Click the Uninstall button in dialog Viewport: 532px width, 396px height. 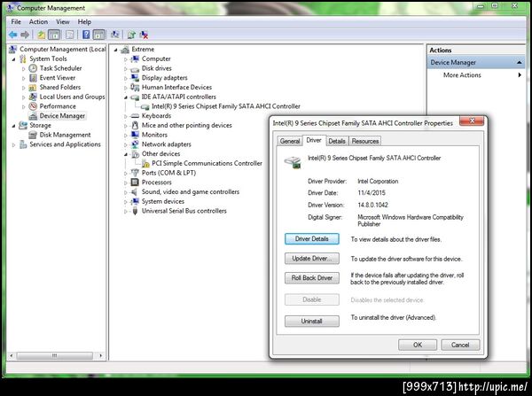(312, 321)
